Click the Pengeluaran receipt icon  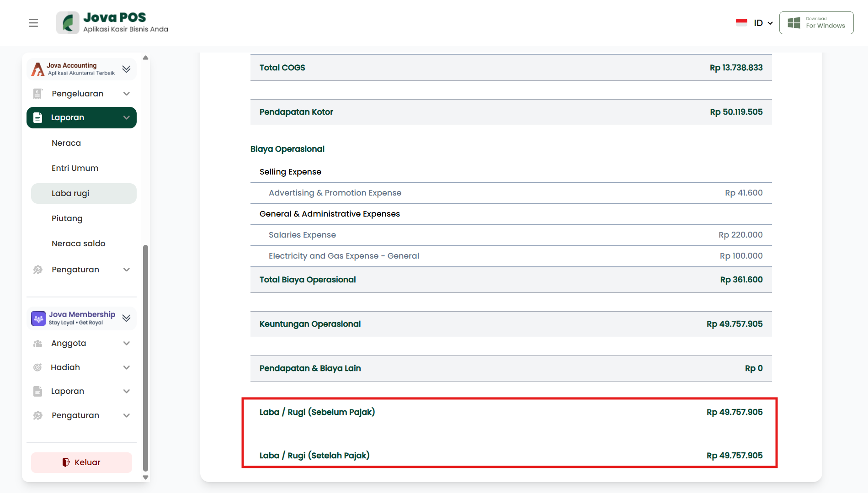(x=37, y=94)
